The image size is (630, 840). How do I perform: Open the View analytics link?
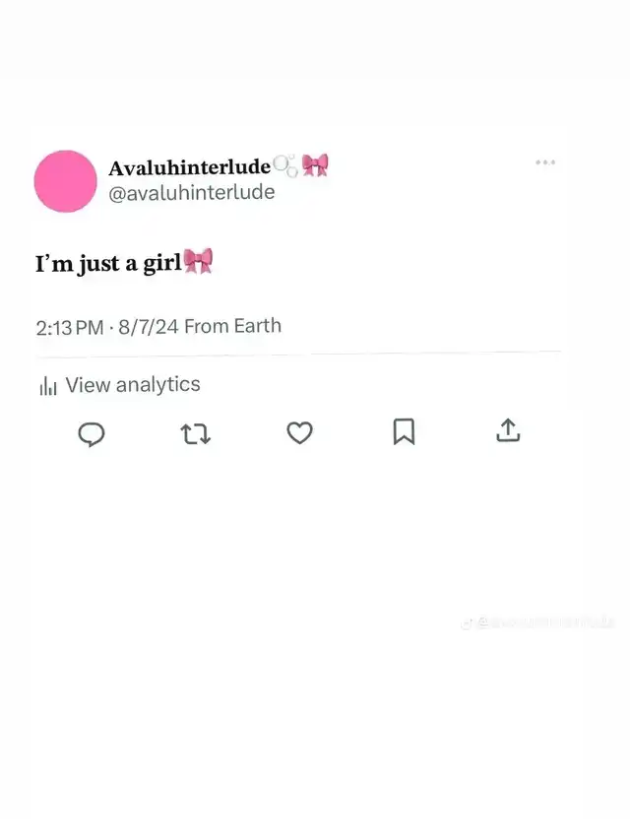point(133,385)
